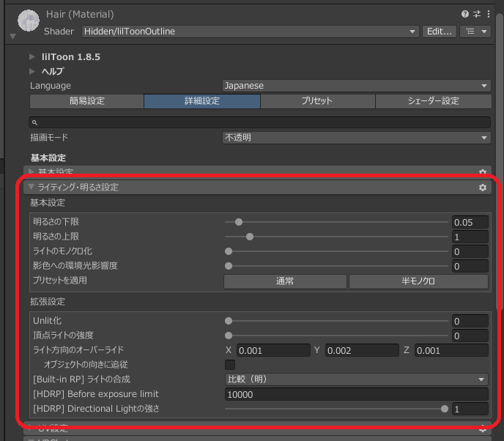This screenshot has width=504, height=441.
Task: Enable the オブジェクトの向きに追従 checkbox
Action: click(x=230, y=365)
